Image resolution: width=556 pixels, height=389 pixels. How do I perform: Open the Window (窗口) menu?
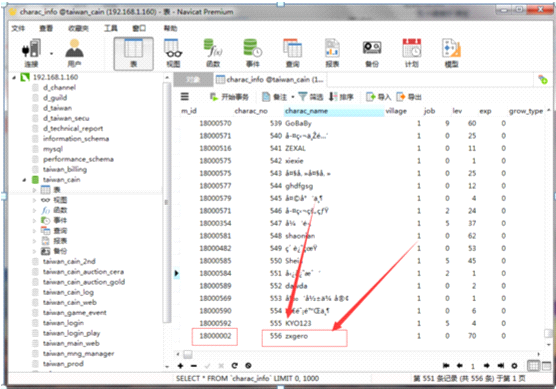tap(139, 28)
